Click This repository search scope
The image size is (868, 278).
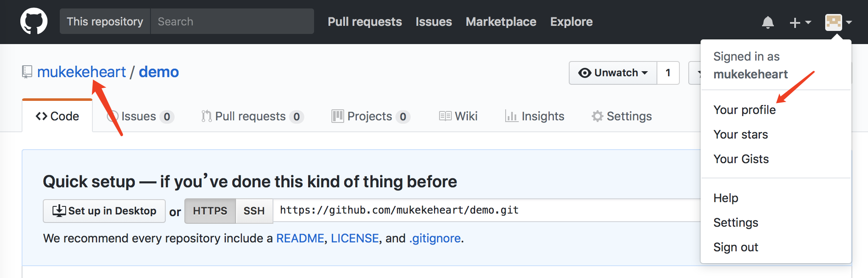pos(105,22)
